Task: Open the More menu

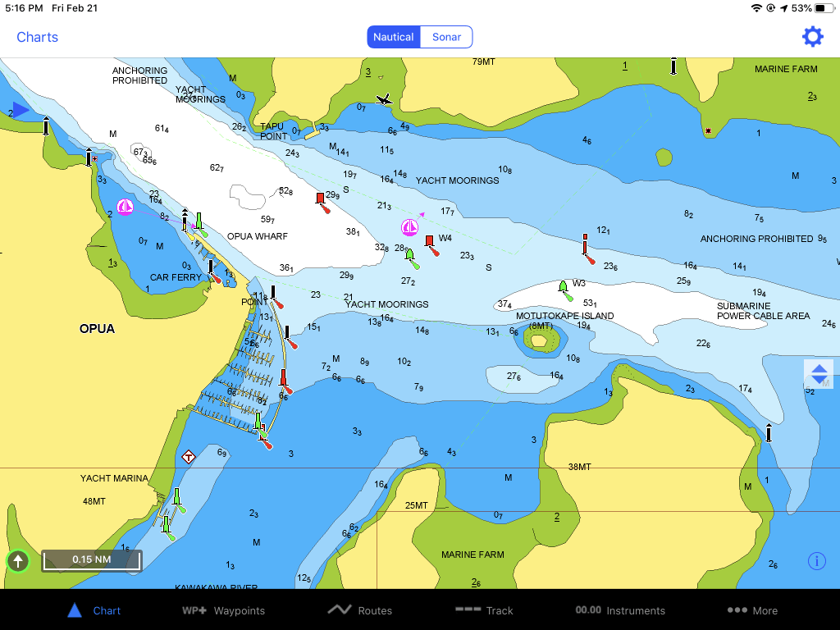Action: click(x=753, y=610)
